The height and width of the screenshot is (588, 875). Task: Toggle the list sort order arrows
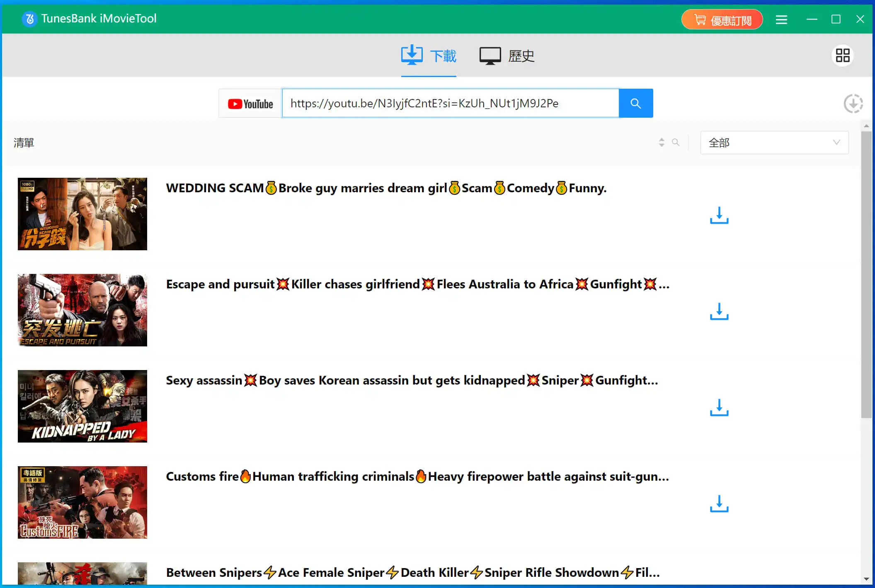coord(662,143)
